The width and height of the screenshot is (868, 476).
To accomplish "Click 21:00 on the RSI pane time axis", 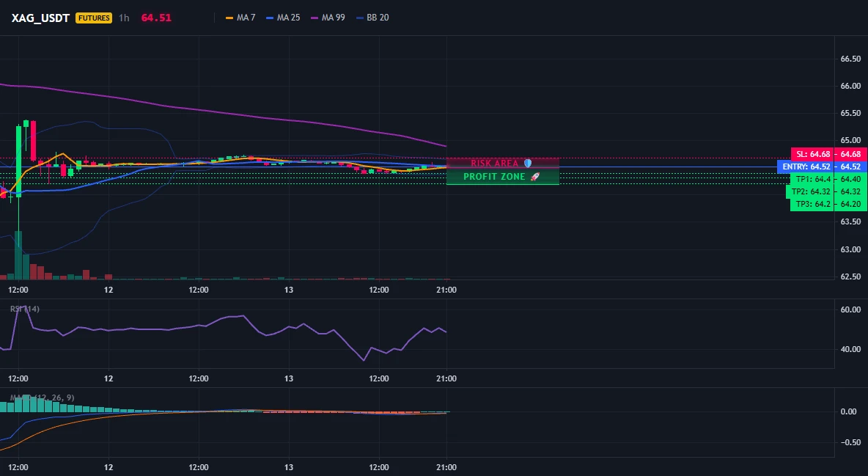I will point(446,378).
